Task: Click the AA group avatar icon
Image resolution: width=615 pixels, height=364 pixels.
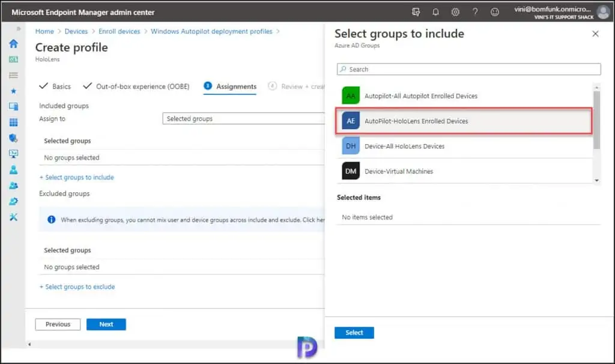Action: tap(351, 96)
